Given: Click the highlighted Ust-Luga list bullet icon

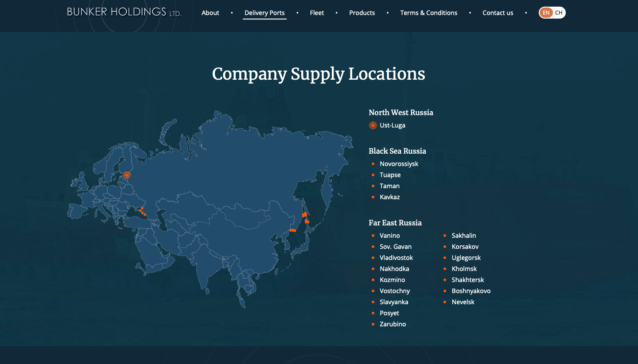Looking at the screenshot, I should (x=373, y=125).
